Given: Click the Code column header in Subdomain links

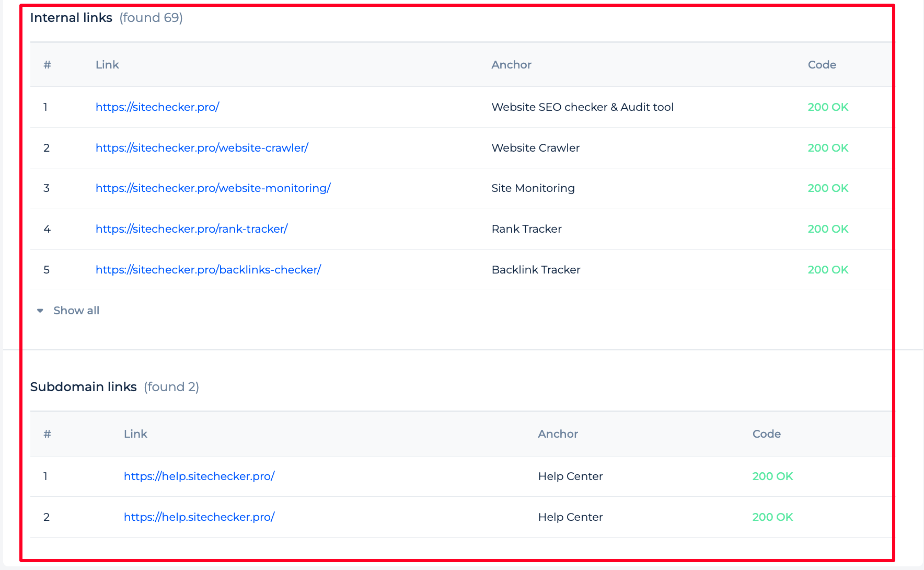Looking at the screenshot, I should [767, 434].
